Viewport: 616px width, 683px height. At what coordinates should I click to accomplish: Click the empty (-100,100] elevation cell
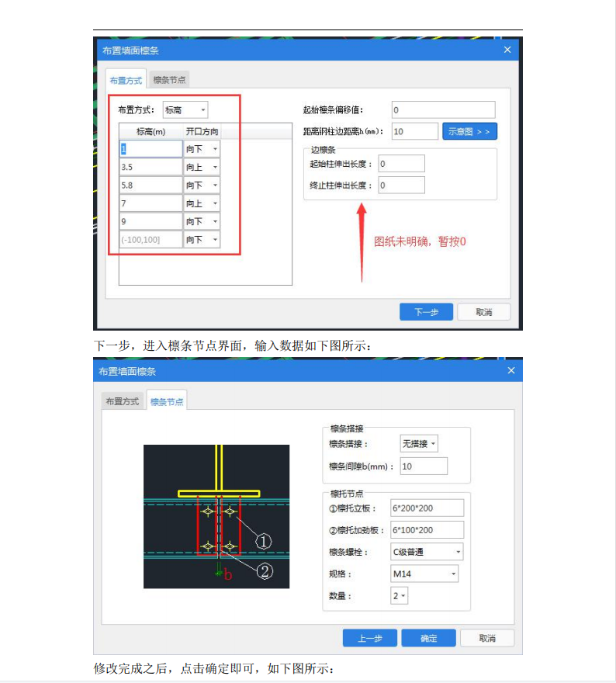coord(151,240)
